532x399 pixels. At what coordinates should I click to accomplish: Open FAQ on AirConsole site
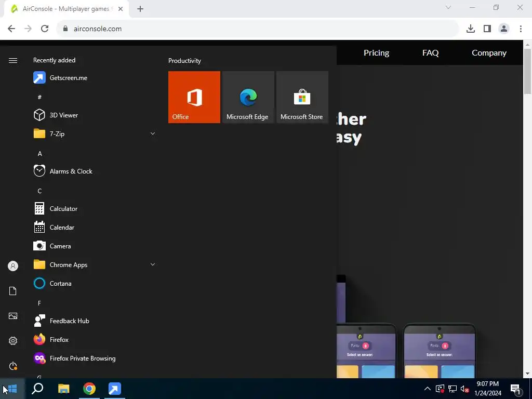pos(430,52)
